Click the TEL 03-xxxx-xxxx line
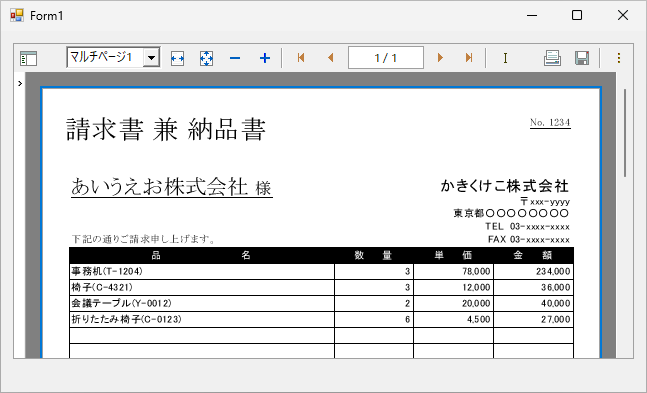647x393 pixels. (x=527, y=226)
